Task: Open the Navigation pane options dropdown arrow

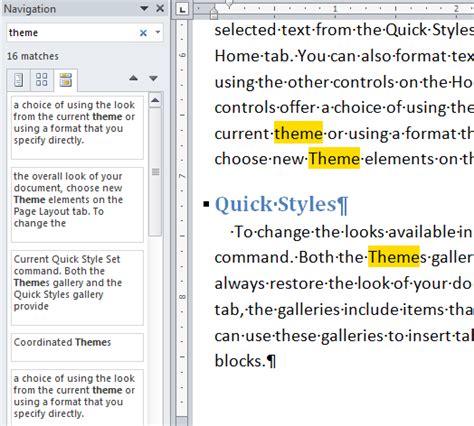Action: pyautogui.click(x=144, y=8)
